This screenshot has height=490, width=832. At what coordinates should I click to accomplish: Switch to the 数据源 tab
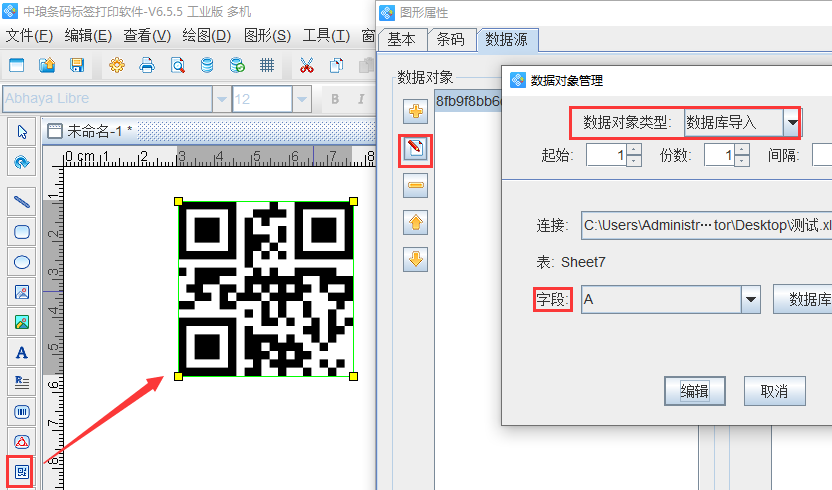pos(507,40)
